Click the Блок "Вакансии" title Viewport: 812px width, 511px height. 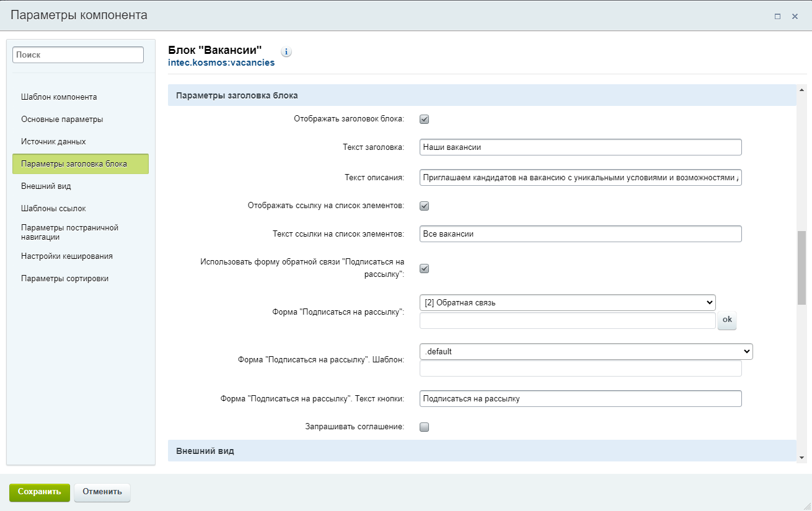(215, 50)
